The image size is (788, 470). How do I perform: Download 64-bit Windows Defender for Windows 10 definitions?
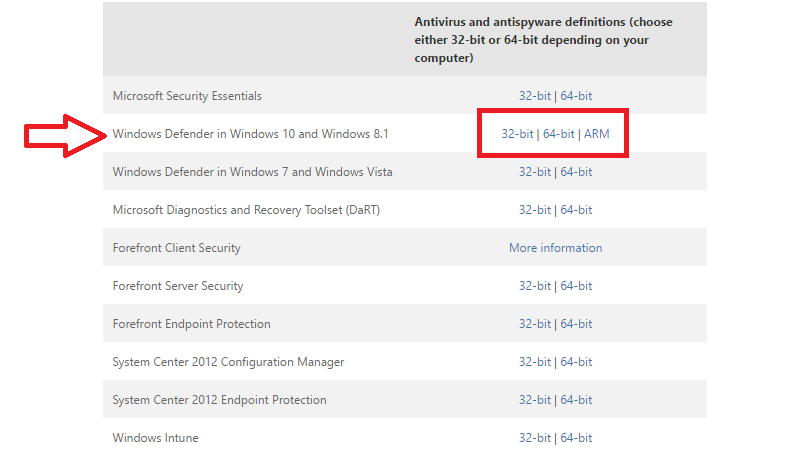pos(558,134)
